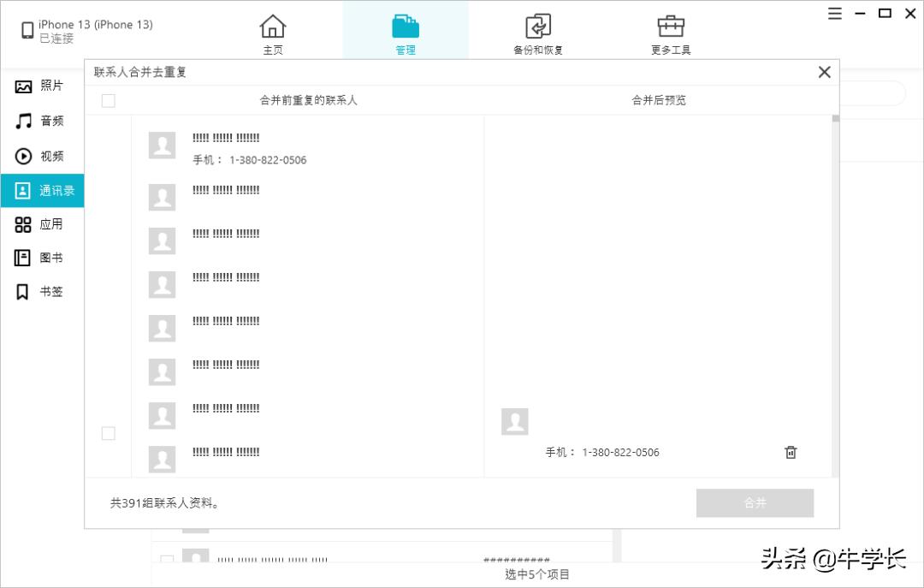The image size is (924, 588).
Task: Open the 照片 (Photos) section in the sidebar
Action: tap(41, 86)
